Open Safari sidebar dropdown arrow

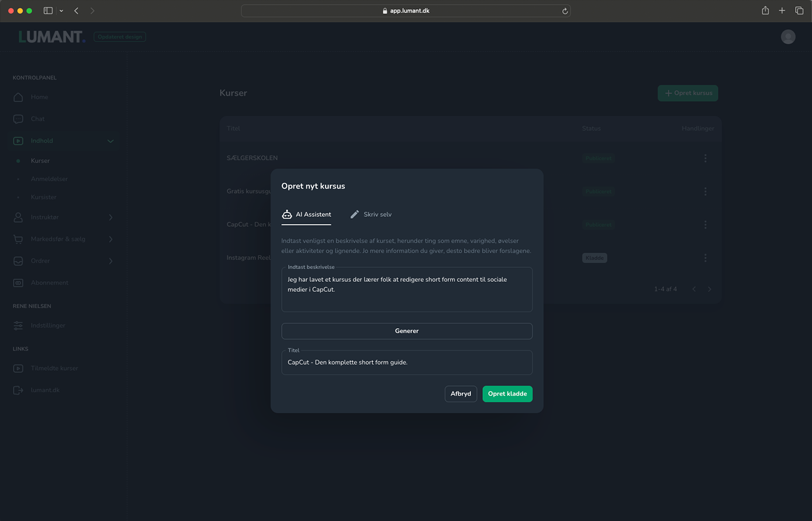(x=61, y=11)
